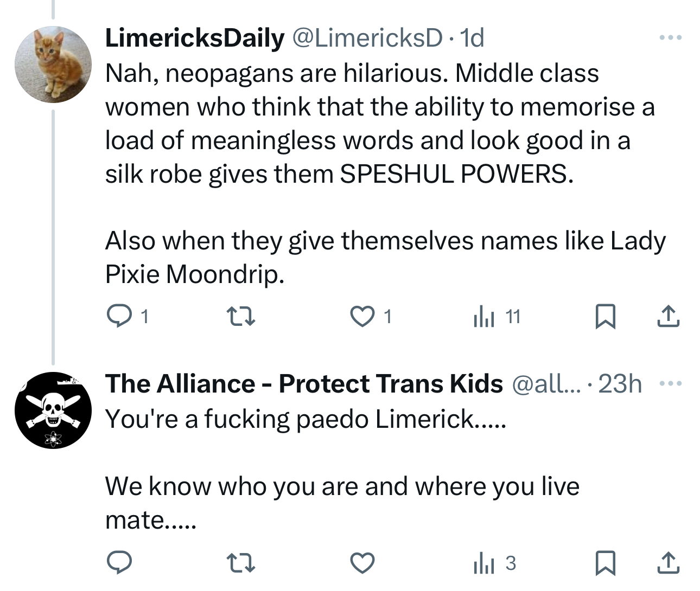Open the 23h timestamp on the reply

point(620,384)
